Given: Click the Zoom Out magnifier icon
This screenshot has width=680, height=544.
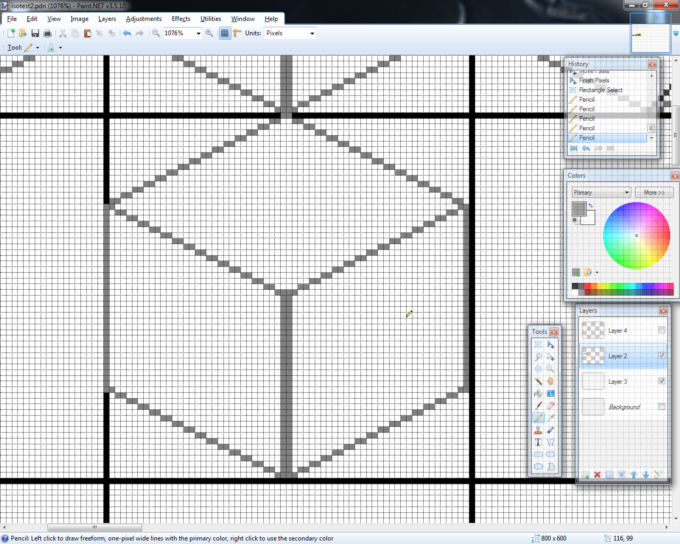Looking at the screenshot, I should coord(156,33).
